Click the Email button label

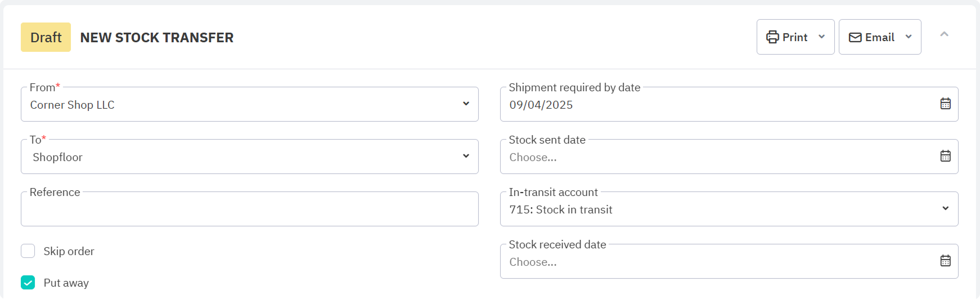click(x=879, y=37)
